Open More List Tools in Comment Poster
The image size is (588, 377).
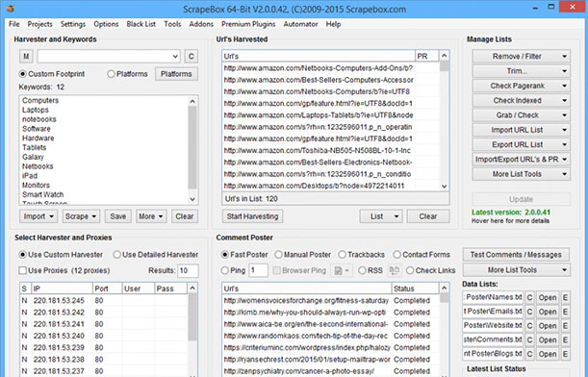click(517, 270)
